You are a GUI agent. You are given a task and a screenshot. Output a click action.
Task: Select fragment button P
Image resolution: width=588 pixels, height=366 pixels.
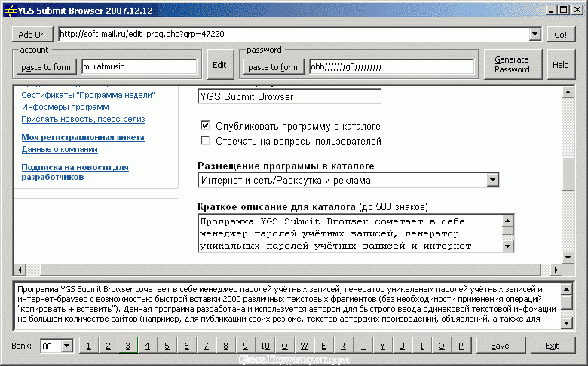pyautogui.click(x=461, y=346)
